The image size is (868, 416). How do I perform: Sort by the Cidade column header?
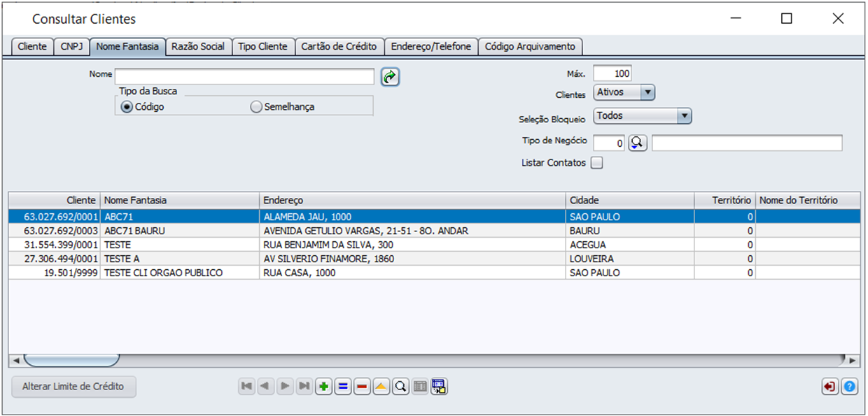tap(630, 201)
